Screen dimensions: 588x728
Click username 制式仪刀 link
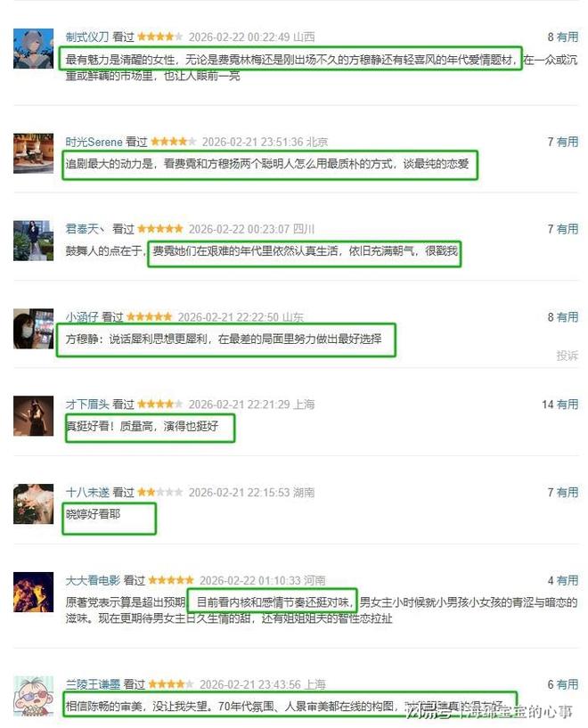pos(87,37)
